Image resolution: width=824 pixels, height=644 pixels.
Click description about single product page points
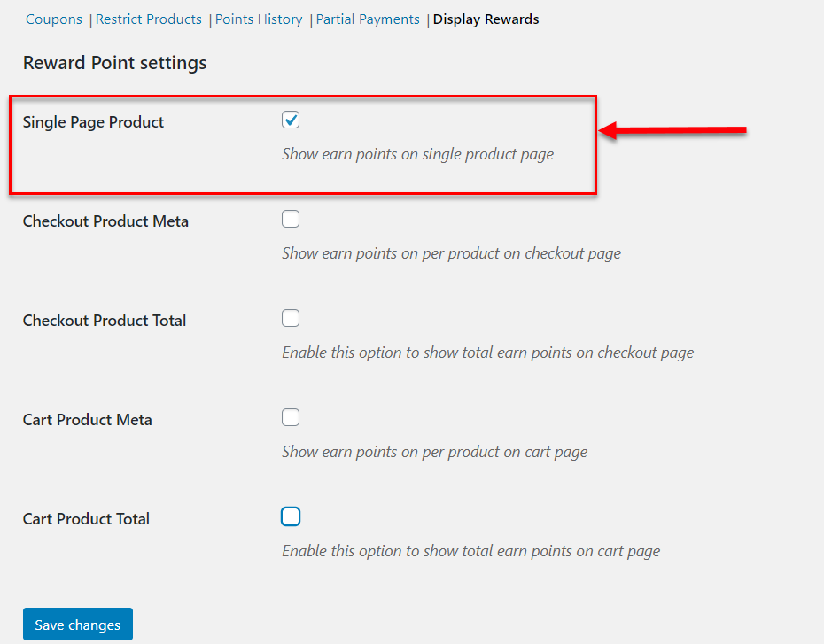coord(418,154)
